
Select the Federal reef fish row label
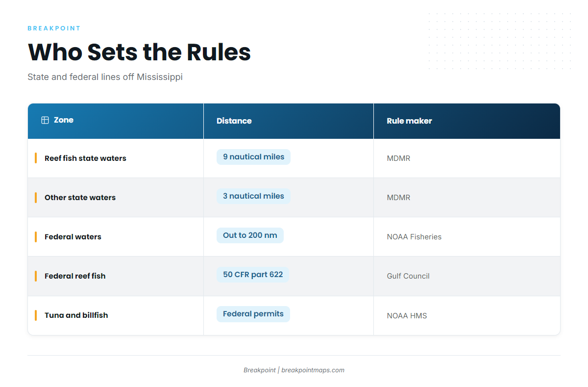[75, 276]
